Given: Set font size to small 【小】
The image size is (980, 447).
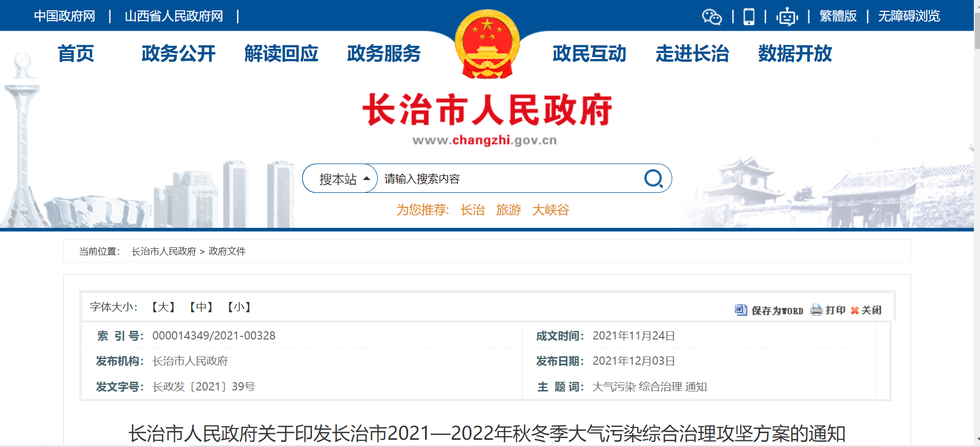Looking at the screenshot, I should (x=239, y=307).
